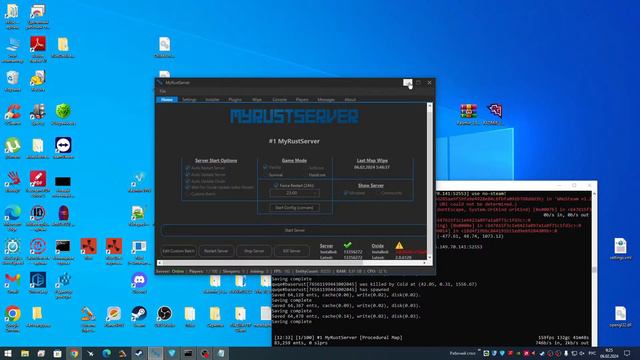The height and width of the screenshot is (360, 640).
Task: Select the Vanilla game mode
Action: (x=272, y=167)
